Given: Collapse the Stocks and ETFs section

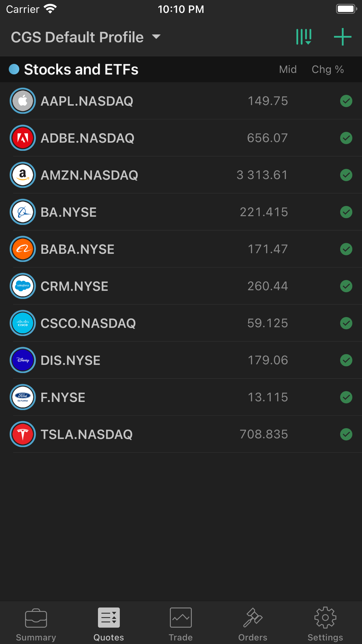Looking at the screenshot, I should click(81, 69).
